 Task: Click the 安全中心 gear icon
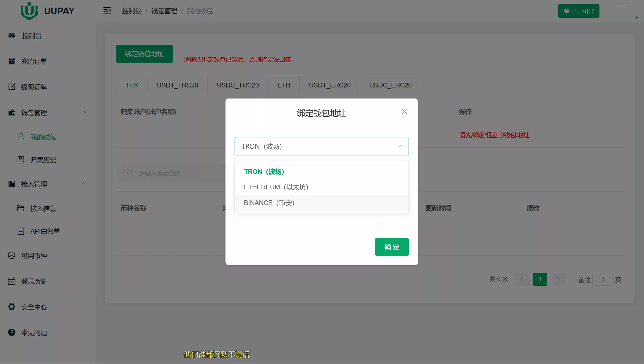pos(12,307)
